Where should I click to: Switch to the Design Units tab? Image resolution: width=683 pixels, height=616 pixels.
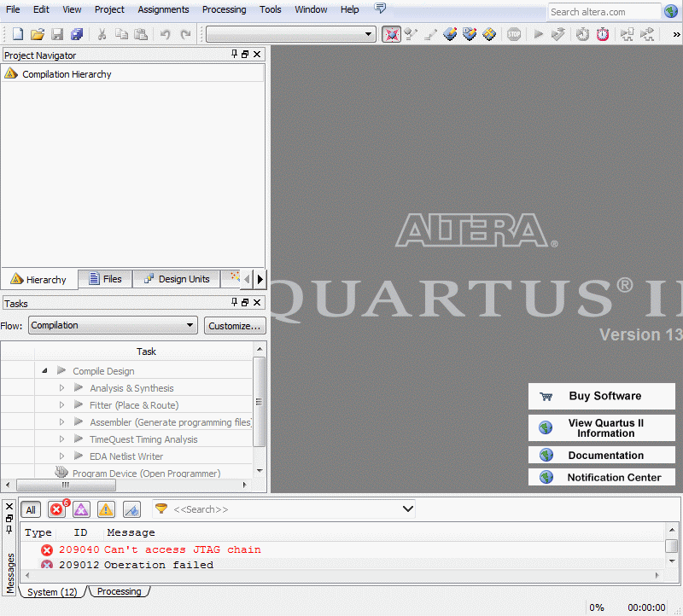(177, 279)
